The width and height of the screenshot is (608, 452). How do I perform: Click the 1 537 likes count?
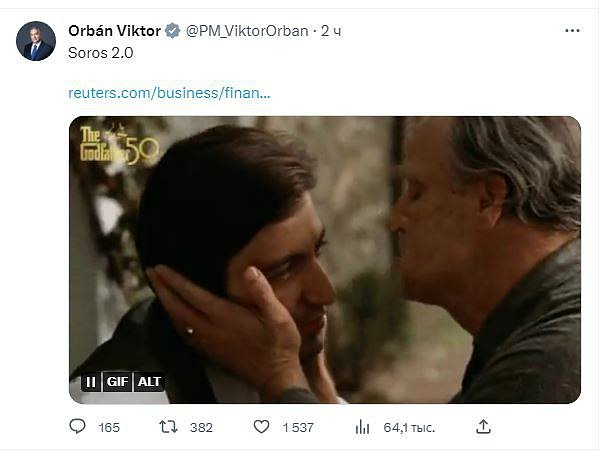pyautogui.click(x=297, y=428)
